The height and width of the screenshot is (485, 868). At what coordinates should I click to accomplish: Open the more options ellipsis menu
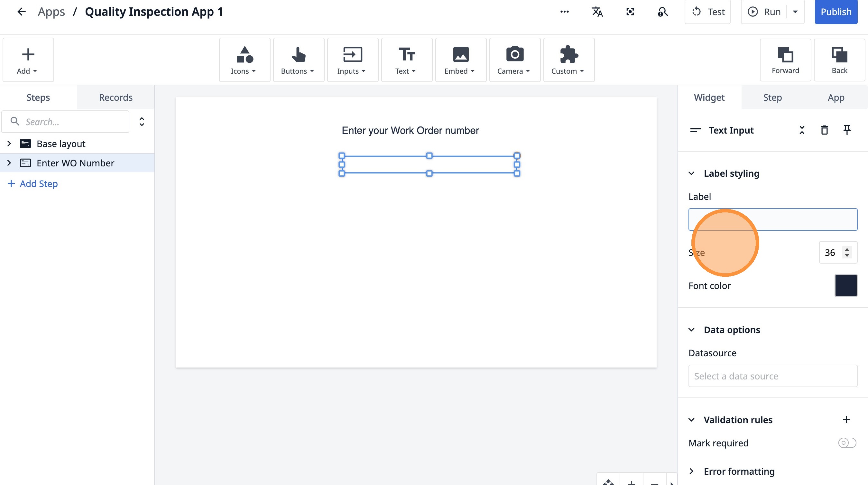pyautogui.click(x=564, y=12)
